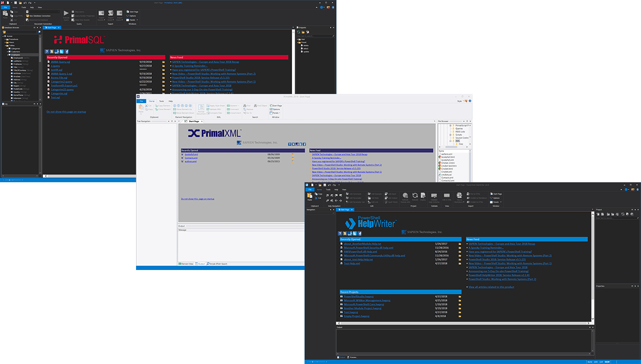Toggle auto-hide pin on File Browser panel
The height and width of the screenshot is (364, 641).
pyautogui.click(x=467, y=121)
